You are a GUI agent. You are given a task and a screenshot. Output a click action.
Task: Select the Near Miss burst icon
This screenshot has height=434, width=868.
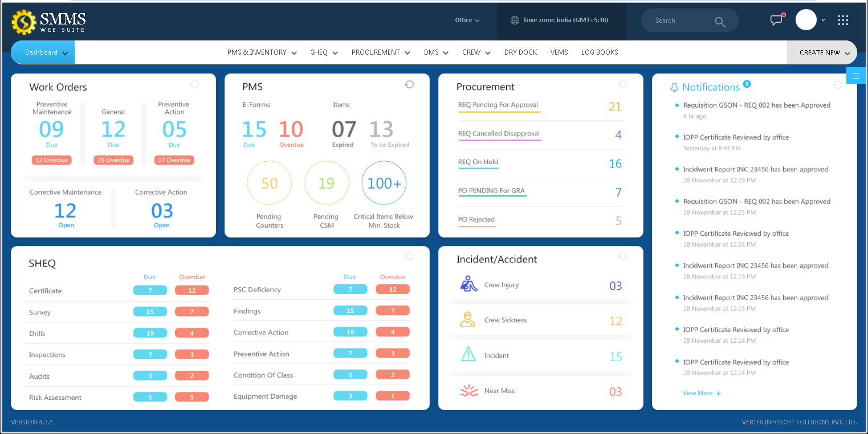(x=468, y=391)
